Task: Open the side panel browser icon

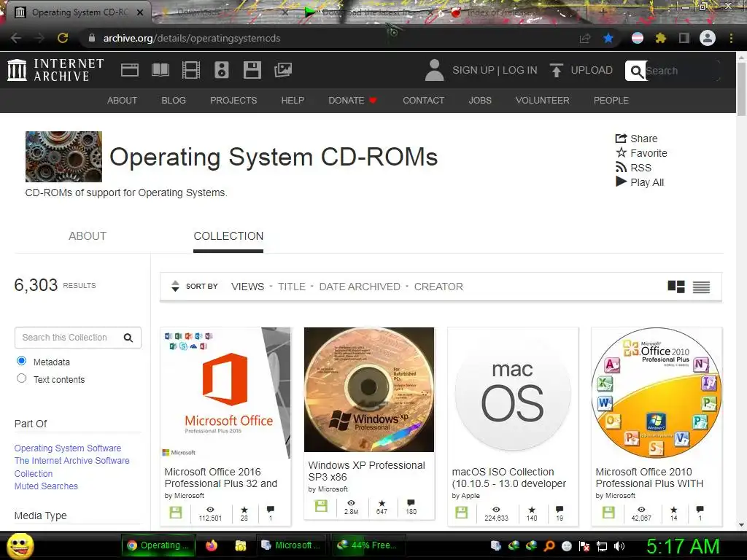Action: (x=684, y=38)
